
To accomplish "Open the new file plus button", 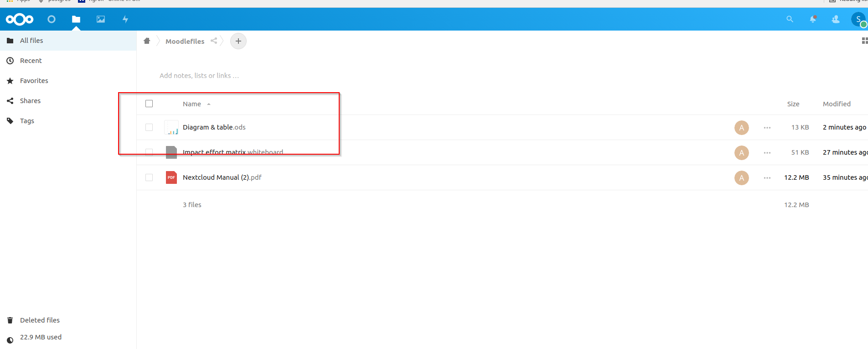I will (238, 41).
